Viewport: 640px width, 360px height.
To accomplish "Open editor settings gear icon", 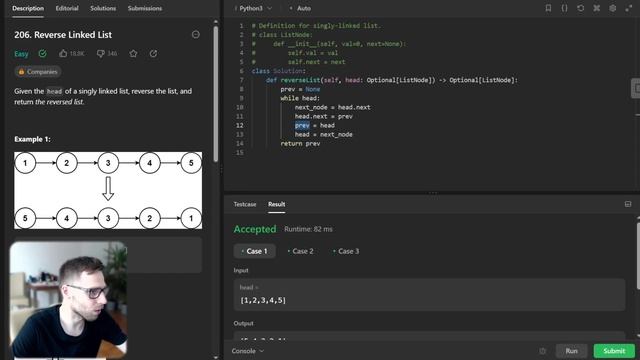I will coord(613,8).
